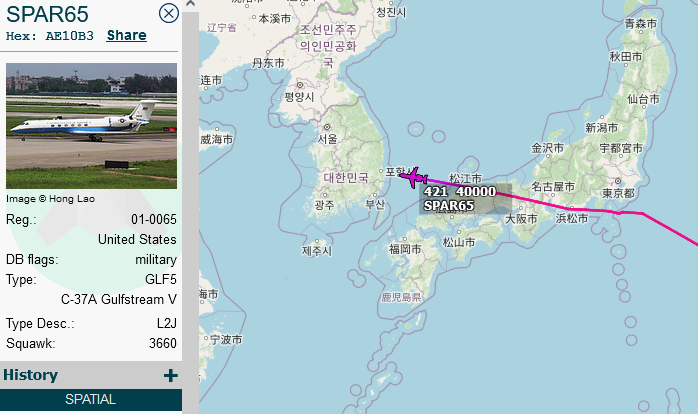698x414 pixels.
Task: Open the Share link for this aircraft
Action: click(x=126, y=36)
